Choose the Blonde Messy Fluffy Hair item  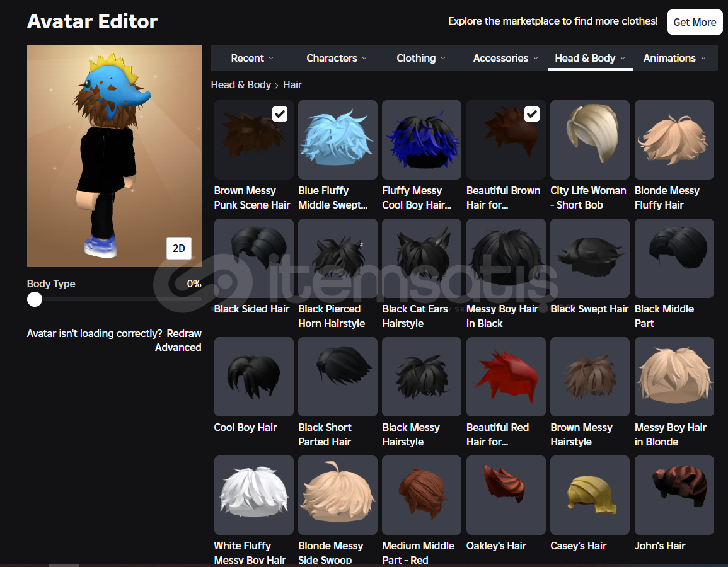(x=674, y=140)
